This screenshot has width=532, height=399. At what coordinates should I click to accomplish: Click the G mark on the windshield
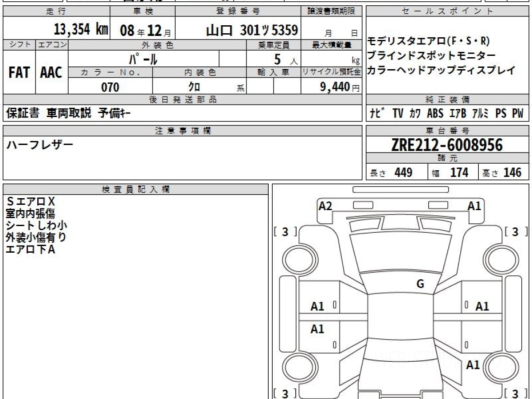420,285
